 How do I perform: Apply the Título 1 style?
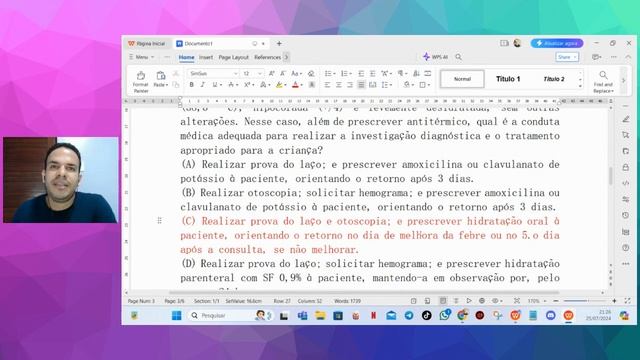508,79
